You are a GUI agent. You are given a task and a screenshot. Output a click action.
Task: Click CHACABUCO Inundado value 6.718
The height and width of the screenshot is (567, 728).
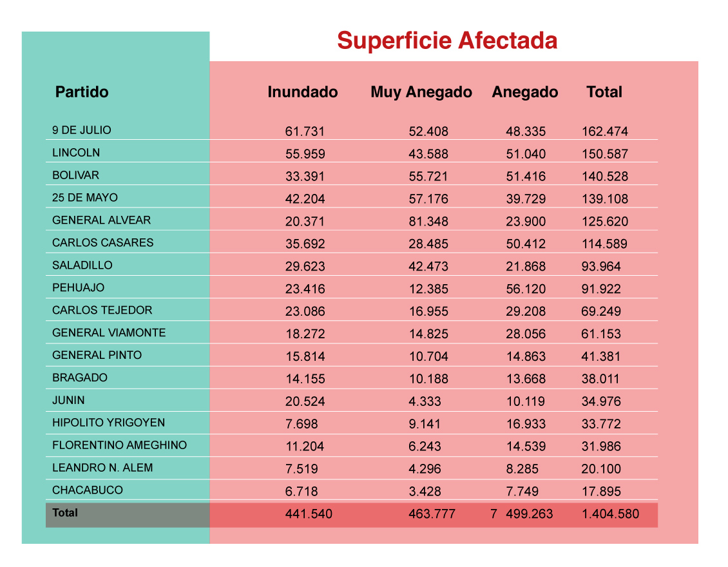coord(302,492)
